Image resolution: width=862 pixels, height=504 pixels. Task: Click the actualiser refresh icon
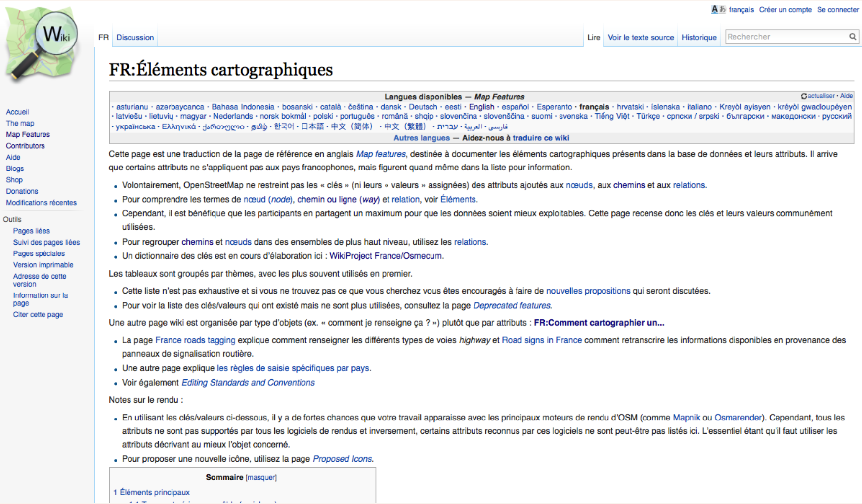tap(804, 96)
